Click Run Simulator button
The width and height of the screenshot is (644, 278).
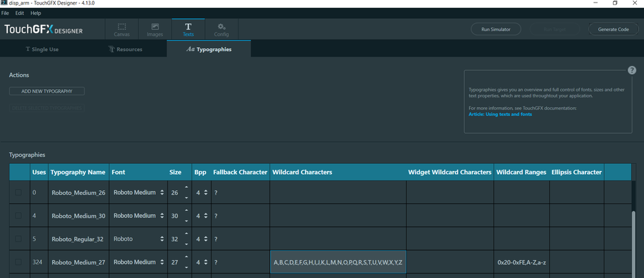[x=496, y=29]
